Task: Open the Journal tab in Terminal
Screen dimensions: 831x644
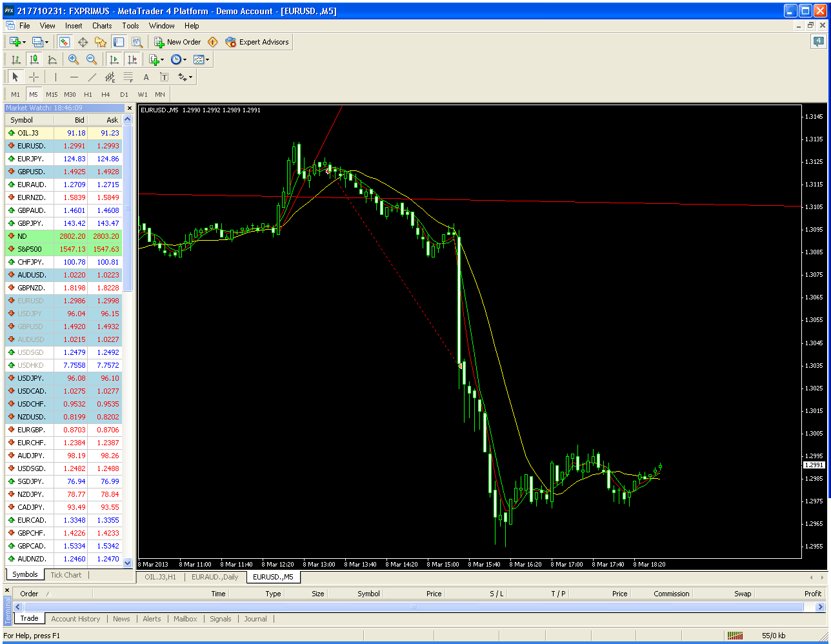Action: [x=255, y=619]
